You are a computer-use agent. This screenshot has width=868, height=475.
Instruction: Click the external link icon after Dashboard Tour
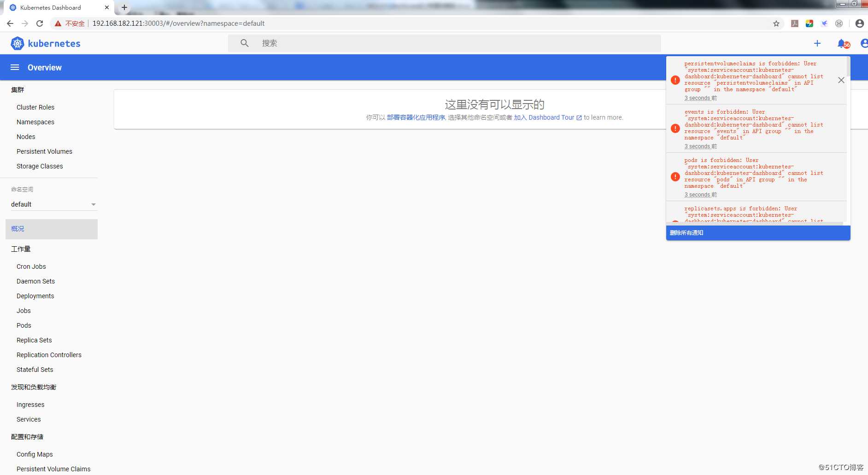pyautogui.click(x=579, y=118)
